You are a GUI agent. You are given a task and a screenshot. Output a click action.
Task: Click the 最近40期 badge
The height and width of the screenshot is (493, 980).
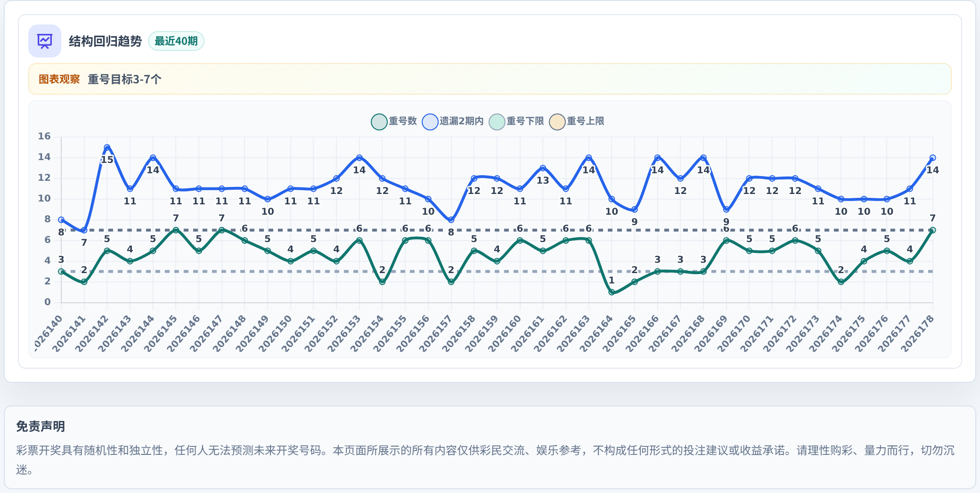tap(176, 41)
